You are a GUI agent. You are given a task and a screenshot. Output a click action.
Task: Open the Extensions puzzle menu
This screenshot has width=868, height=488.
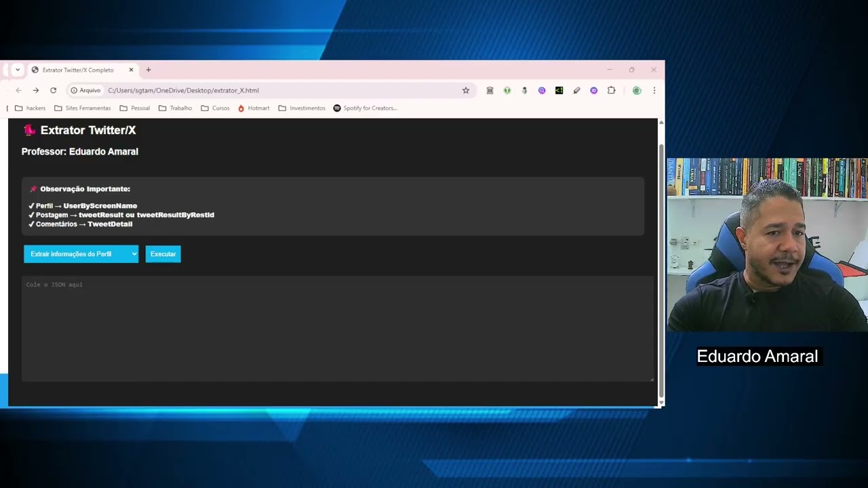611,90
